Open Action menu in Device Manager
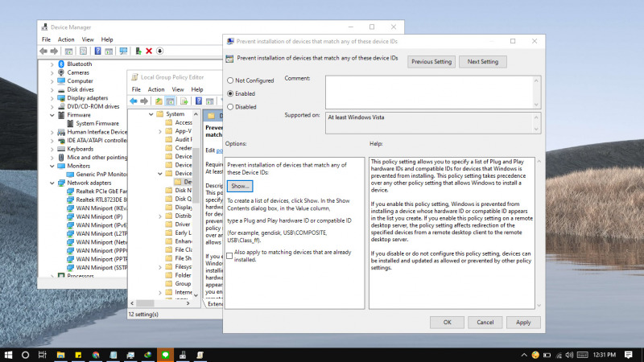This screenshot has width=644, height=362. (66, 39)
